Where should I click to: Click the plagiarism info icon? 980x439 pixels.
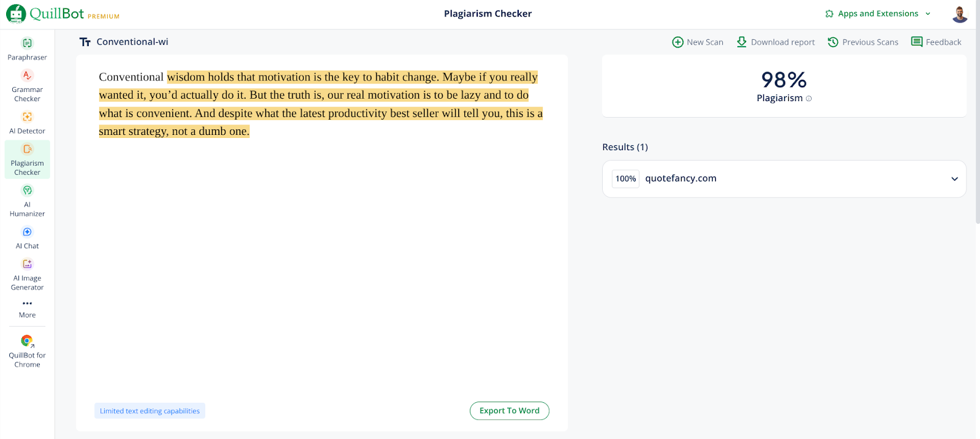(x=809, y=99)
